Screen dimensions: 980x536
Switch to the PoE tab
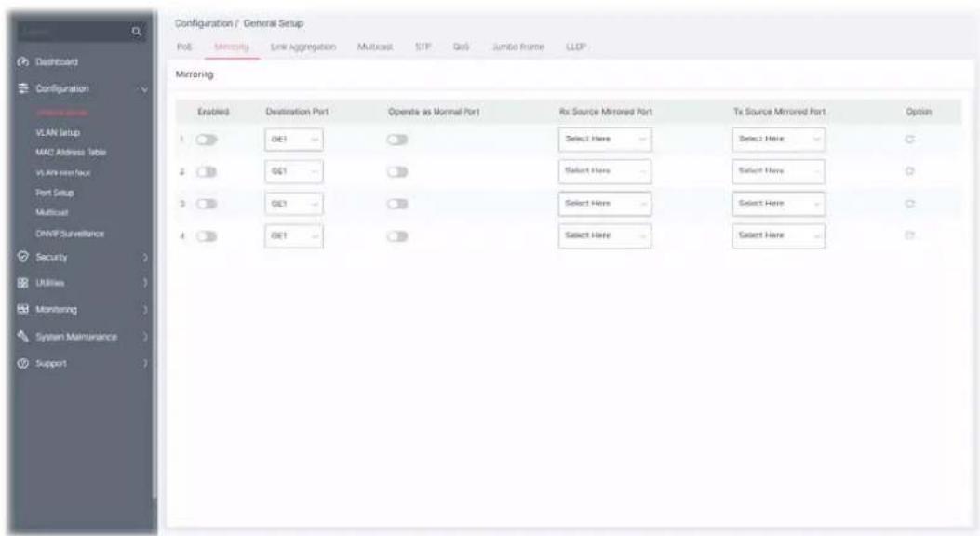tap(184, 47)
